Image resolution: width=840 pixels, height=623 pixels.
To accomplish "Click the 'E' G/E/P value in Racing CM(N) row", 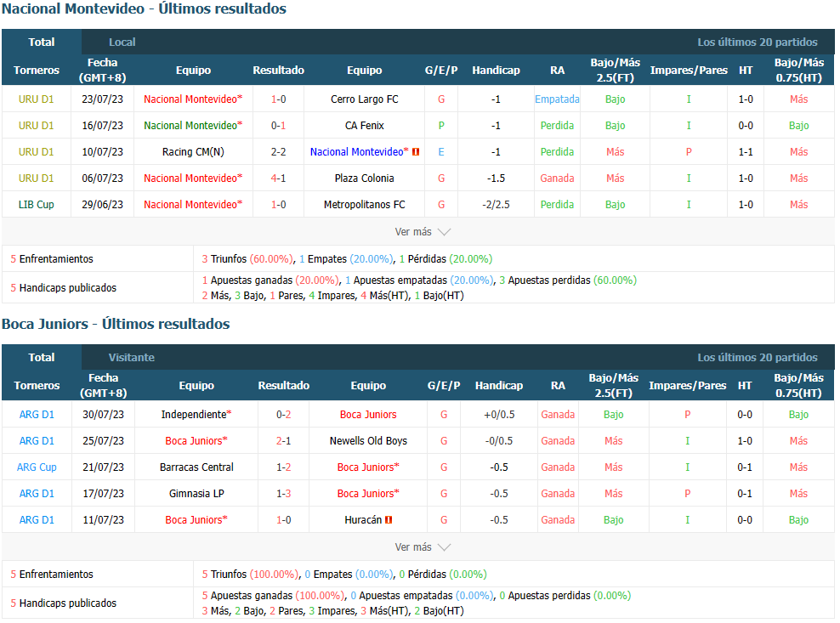I will tap(441, 152).
